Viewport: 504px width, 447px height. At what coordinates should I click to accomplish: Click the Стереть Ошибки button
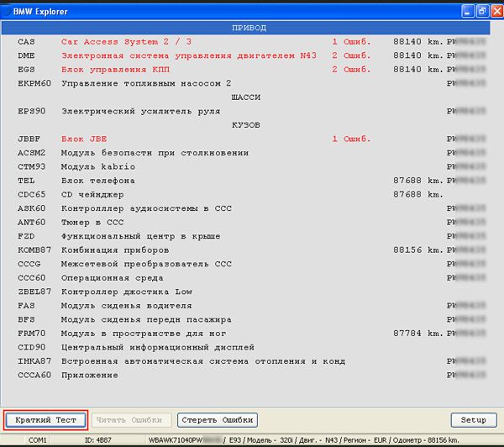pyautogui.click(x=218, y=419)
